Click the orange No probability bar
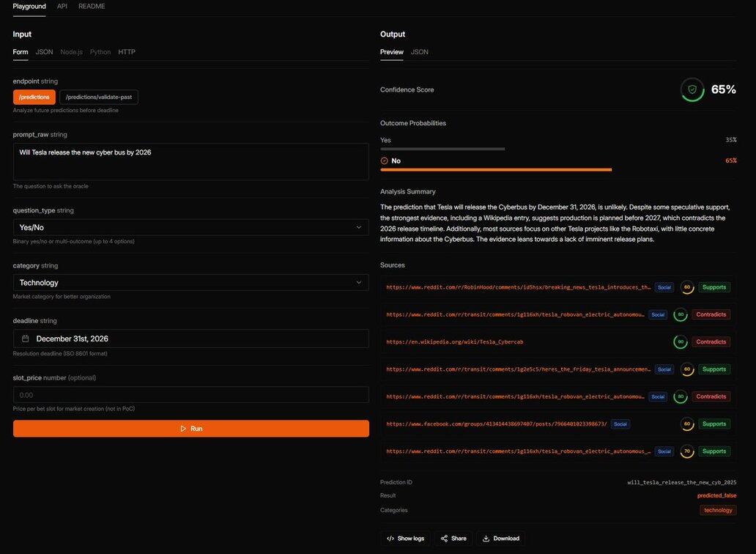The width and height of the screenshot is (756, 554). (495, 169)
